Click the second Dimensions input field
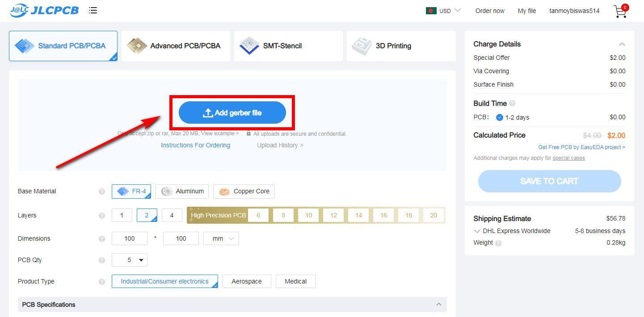 pos(181,238)
